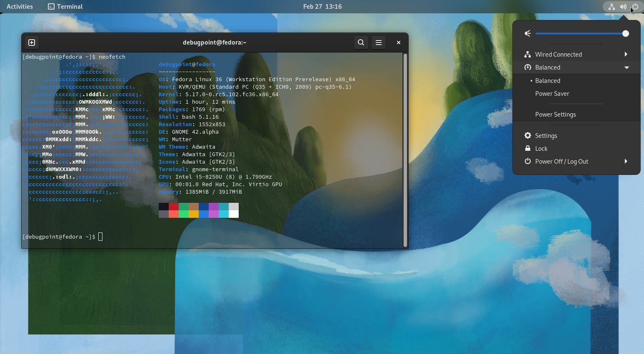Open the Activities overview
Viewport: 644px width, 354px height.
[x=19, y=6]
